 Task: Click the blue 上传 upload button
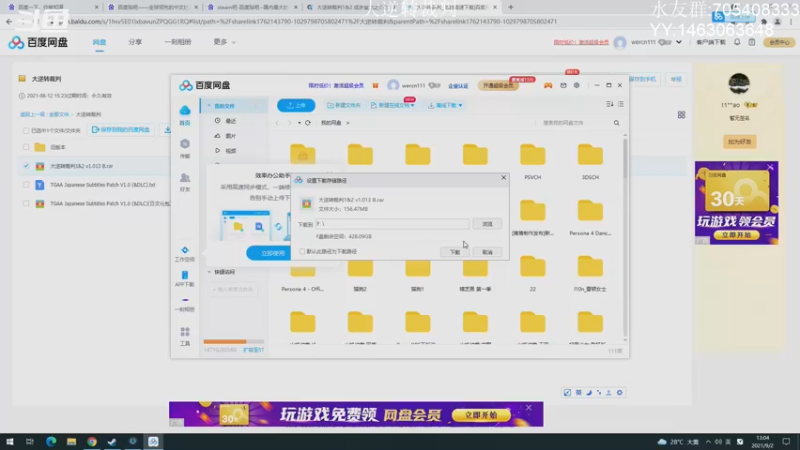(x=296, y=105)
